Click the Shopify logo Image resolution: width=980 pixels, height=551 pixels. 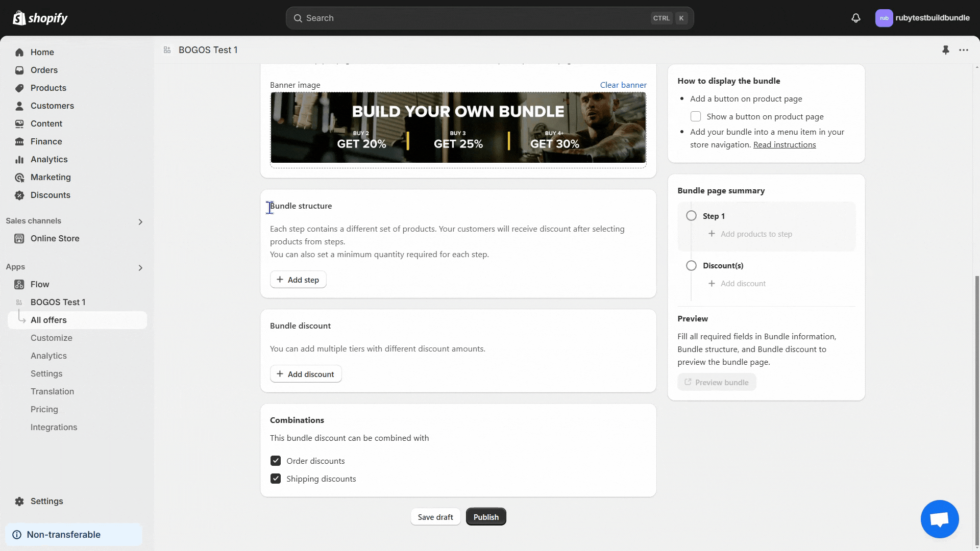[40, 18]
